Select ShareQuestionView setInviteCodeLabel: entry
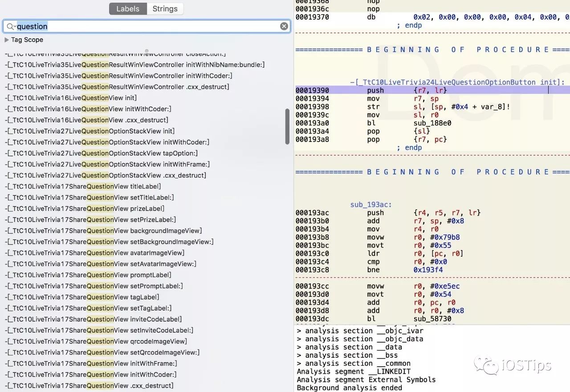Viewport: 570px width, 392px height. (99, 330)
